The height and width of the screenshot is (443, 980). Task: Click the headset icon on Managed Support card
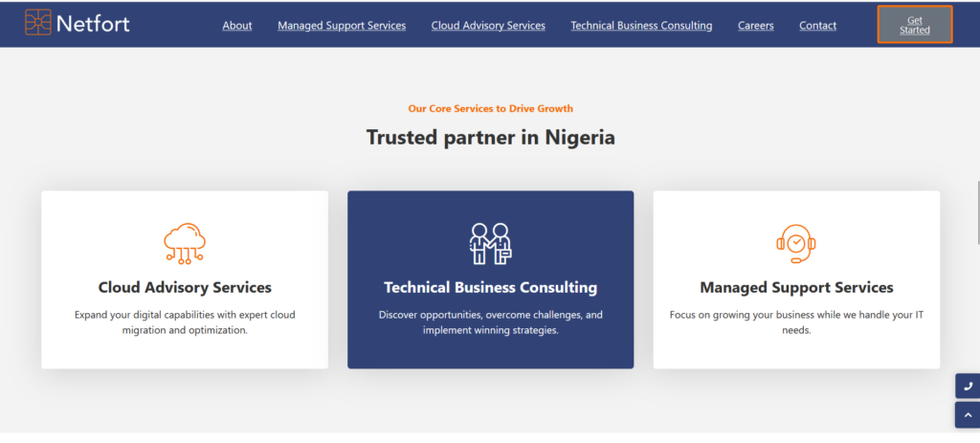(x=796, y=243)
